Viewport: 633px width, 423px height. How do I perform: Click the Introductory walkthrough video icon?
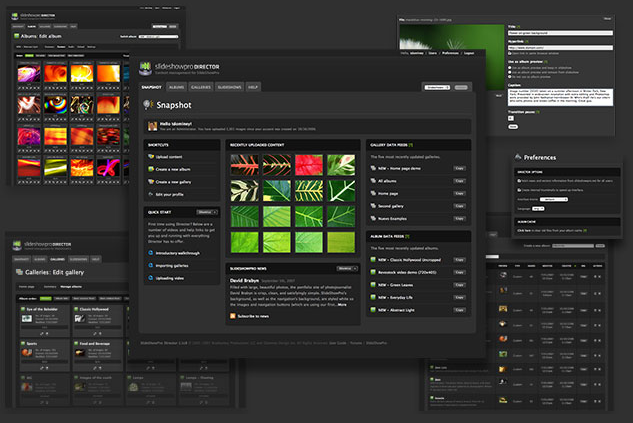pos(151,253)
